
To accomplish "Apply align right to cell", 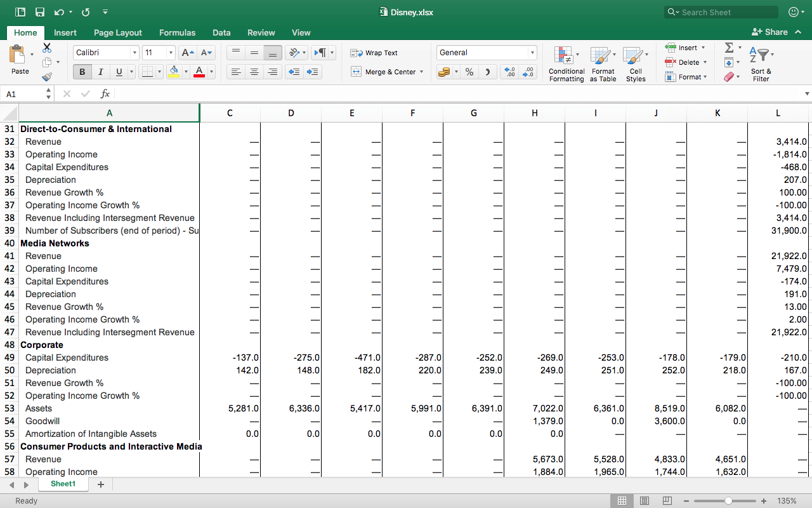I will point(273,72).
